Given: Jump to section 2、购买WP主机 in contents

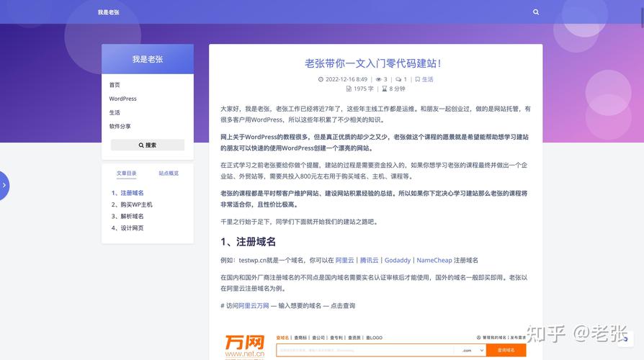Looking at the screenshot, I should tap(131, 204).
